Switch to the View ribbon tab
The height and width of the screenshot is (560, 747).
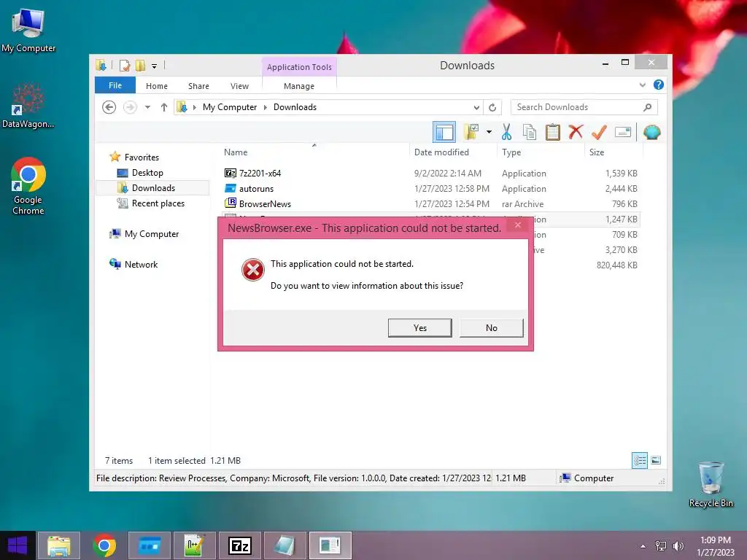(x=239, y=86)
